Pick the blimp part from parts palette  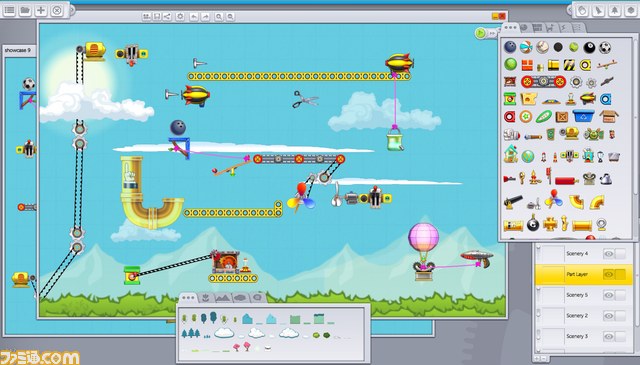(x=588, y=98)
